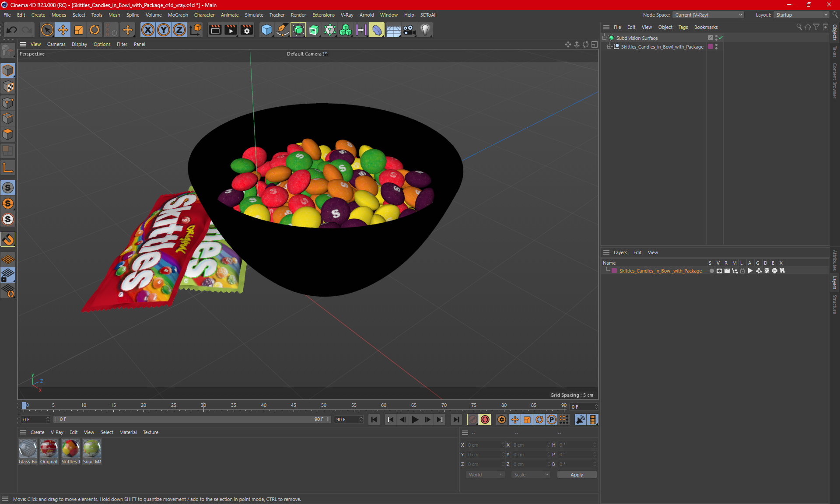Expand Skittles_Candies_in_Bowl_with_Package object

[609, 47]
